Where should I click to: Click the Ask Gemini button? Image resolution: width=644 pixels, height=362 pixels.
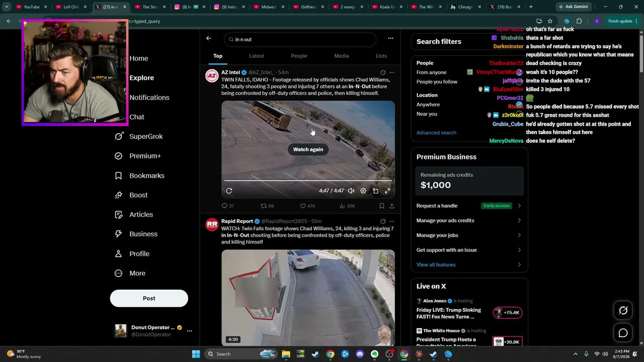pyautogui.click(x=573, y=7)
